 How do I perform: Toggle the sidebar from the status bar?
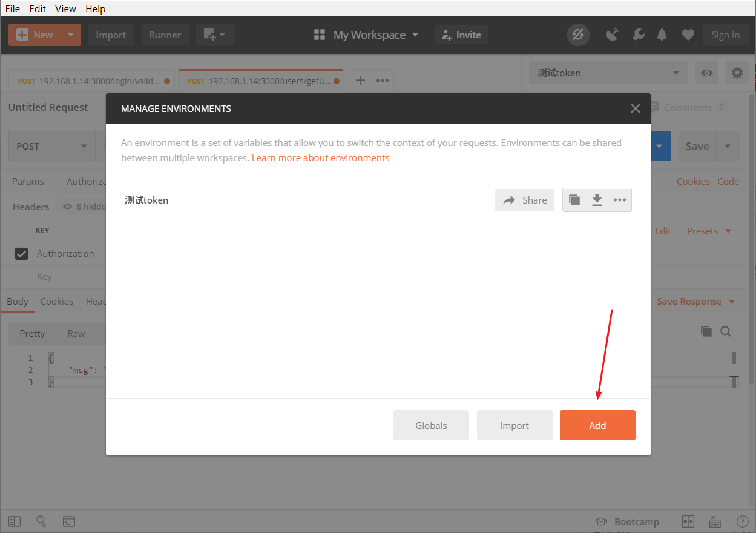click(x=14, y=521)
